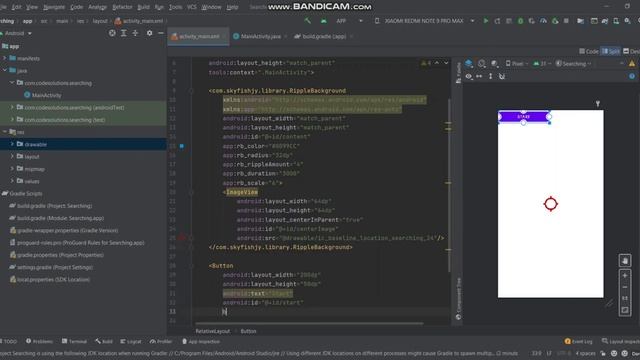The width and height of the screenshot is (640, 360).
Task: Switch to the MainActivity.java tab
Action: coord(260,36)
